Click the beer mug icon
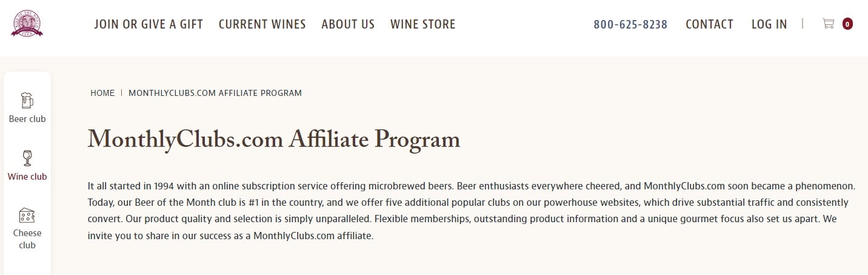868x275 pixels. [27, 100]
